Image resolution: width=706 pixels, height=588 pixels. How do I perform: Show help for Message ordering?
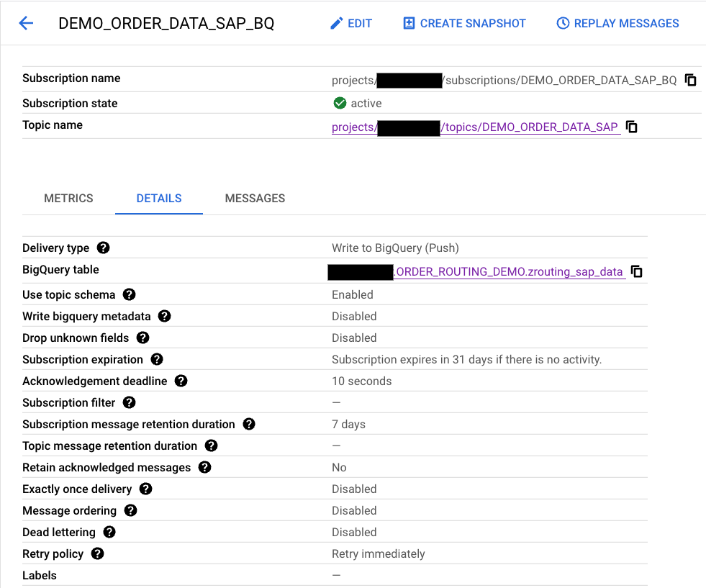click(x=130, y=510)
